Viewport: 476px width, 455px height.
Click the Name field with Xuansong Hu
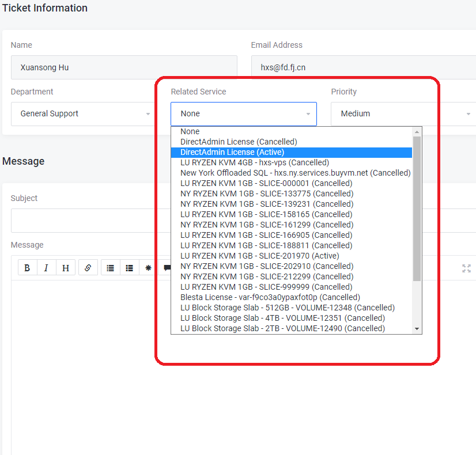click(x=124, y=67)
